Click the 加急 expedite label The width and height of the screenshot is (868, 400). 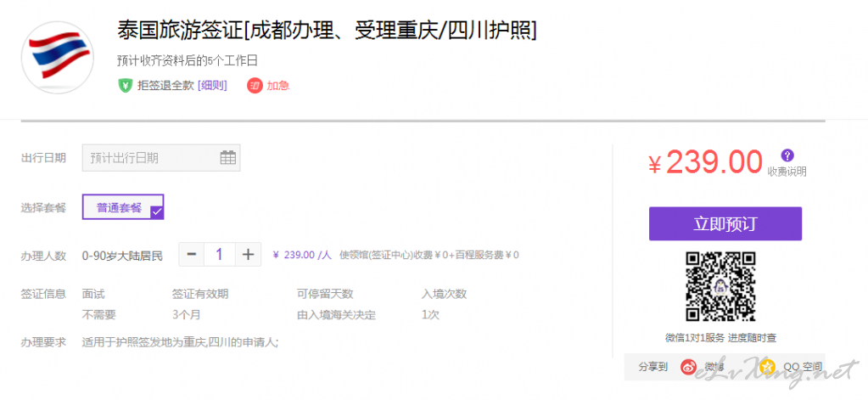[278, 85]
